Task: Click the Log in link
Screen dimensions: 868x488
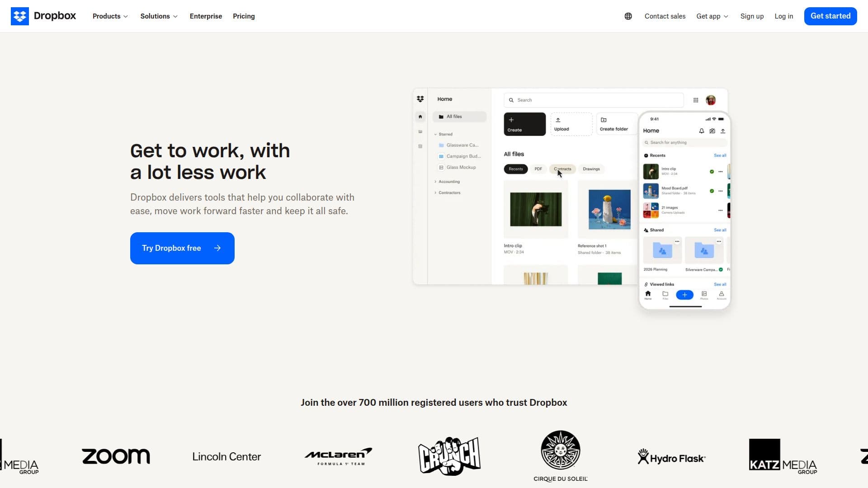Action: (783, 16)
